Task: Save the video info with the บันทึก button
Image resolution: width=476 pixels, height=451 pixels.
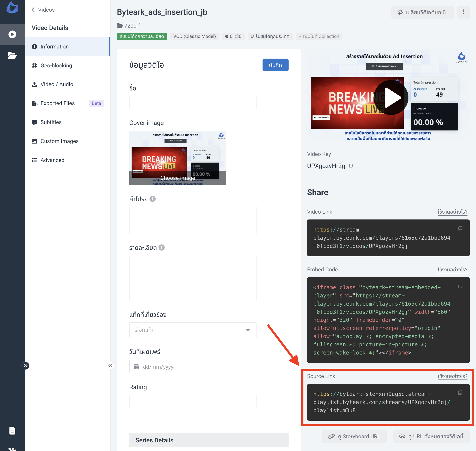Action: [275, 65]
